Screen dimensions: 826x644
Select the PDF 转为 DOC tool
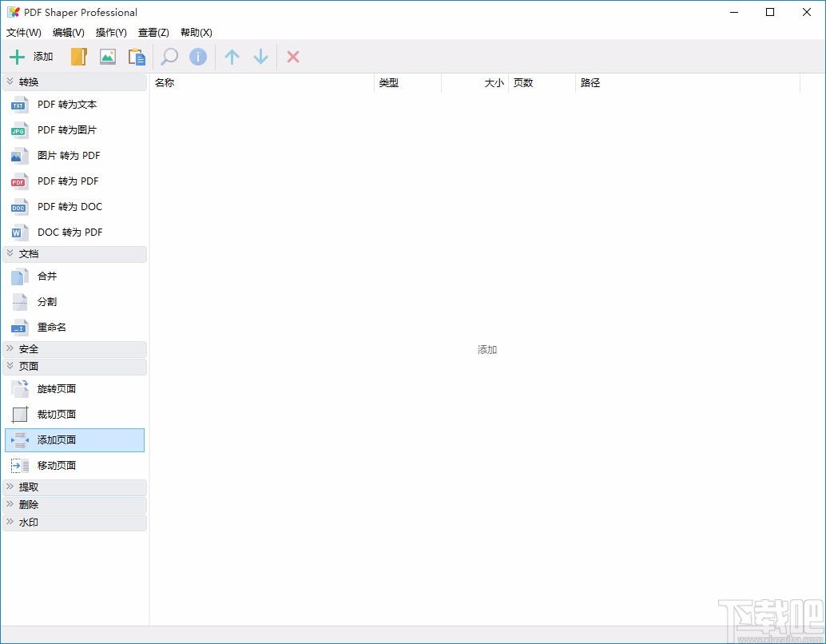(x=69, y=206)
